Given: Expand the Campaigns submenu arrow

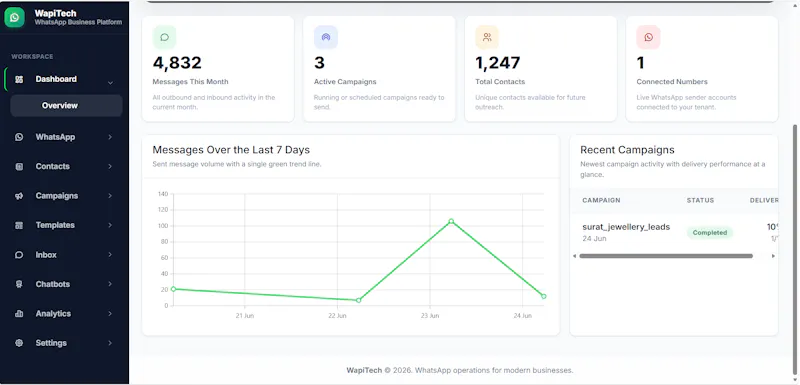Looking at the screenshot, I should 110,196.
